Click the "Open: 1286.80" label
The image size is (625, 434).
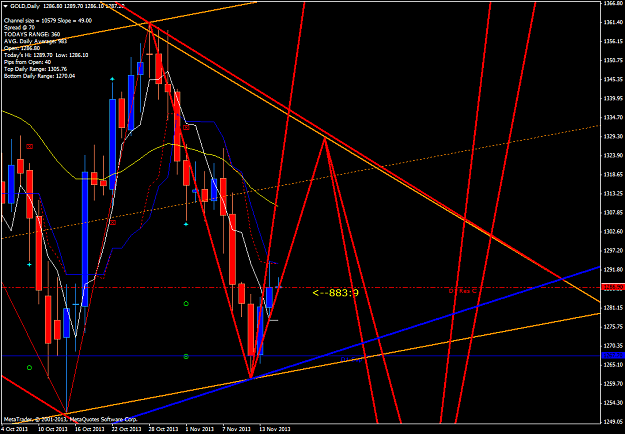pos(20,48)
